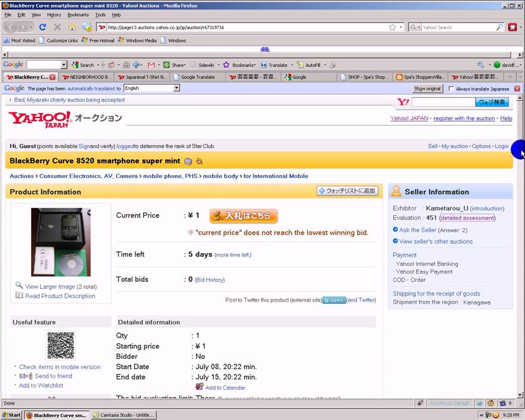The image size is (525, 420).
Task: Click the Most Visited bookmark folder
Action: [20, 40]
